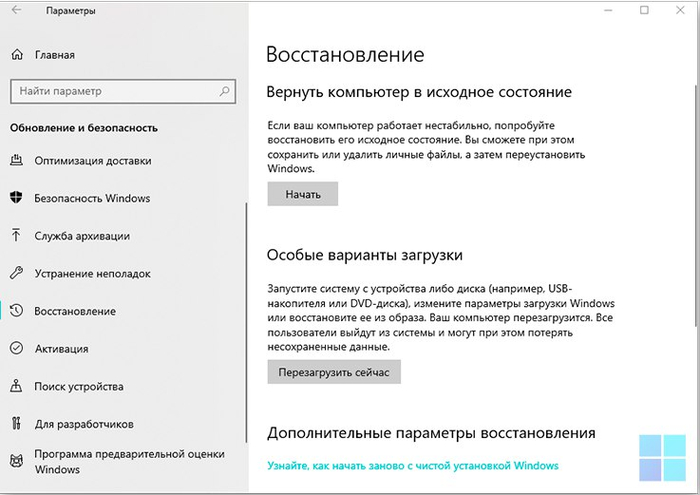This screenshot has height=495, width=700.
Task: Click the Главная home icon
Action: point(16,55)
